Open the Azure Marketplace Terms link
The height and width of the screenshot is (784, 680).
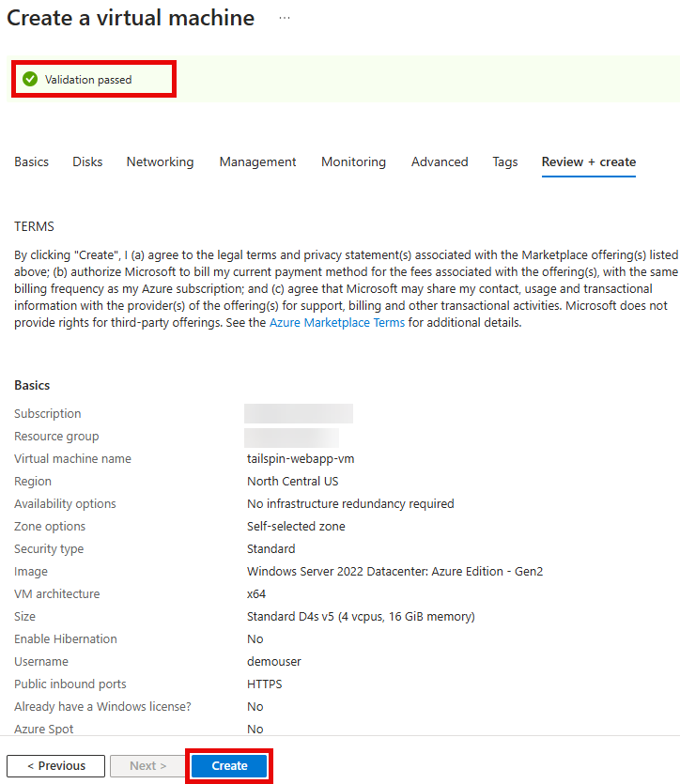point(337,322)
